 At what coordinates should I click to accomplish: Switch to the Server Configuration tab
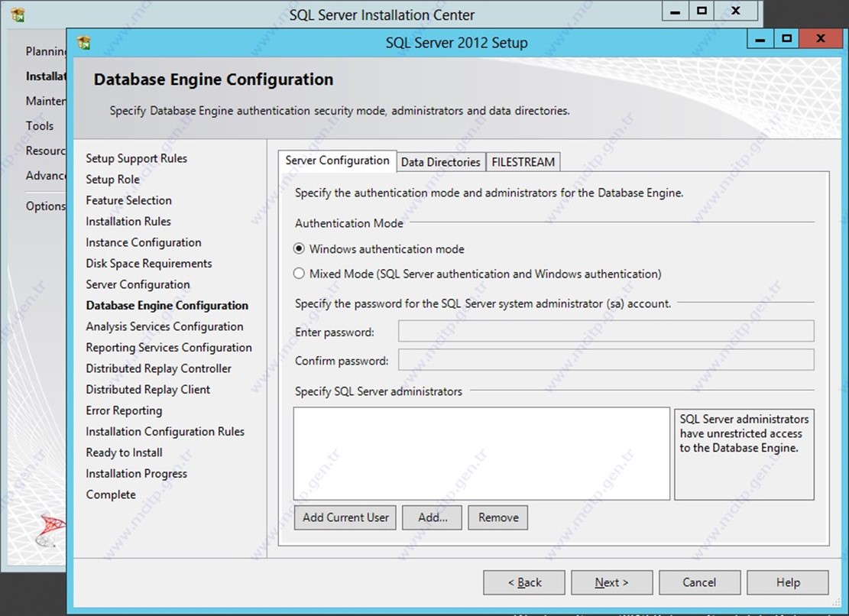tap(337, 160)
